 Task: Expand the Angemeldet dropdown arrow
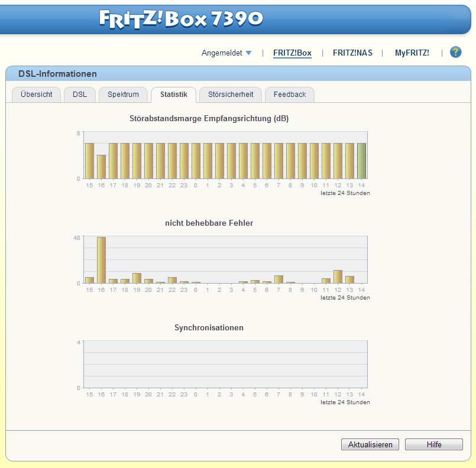pyautogui.click(x=248, y=53)
